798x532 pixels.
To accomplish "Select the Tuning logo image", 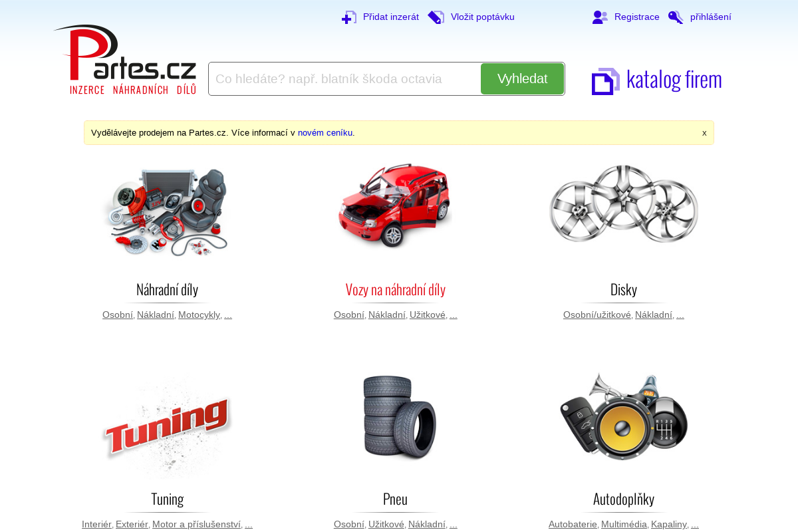I will pyautogui.click(x=167, y=426).
